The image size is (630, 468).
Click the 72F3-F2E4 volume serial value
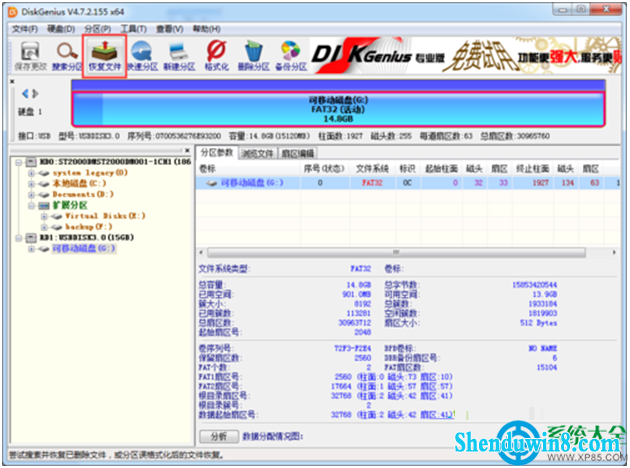[353, 348]
